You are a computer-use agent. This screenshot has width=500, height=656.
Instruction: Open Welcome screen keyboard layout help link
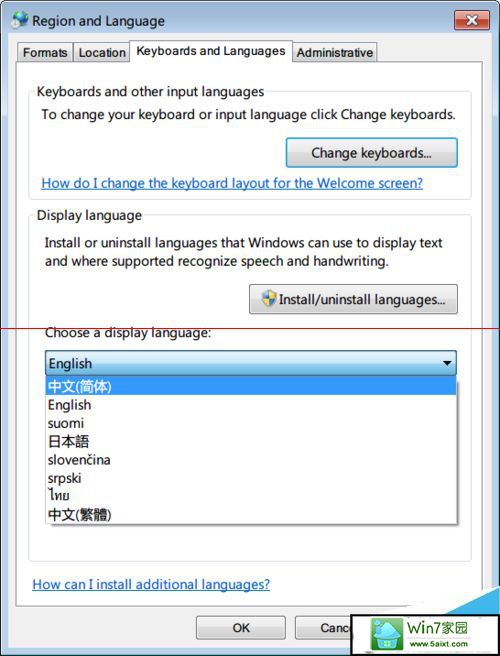click(x=232, y=183)
